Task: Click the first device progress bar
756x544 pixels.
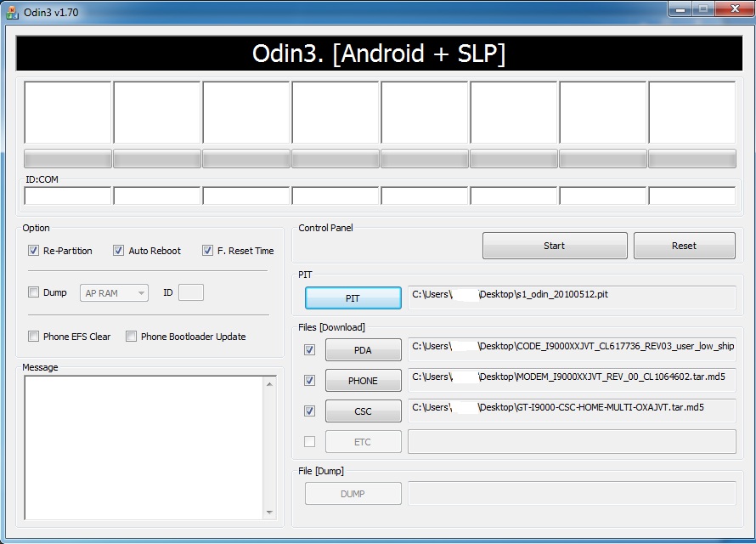Action: pos(67,159)
